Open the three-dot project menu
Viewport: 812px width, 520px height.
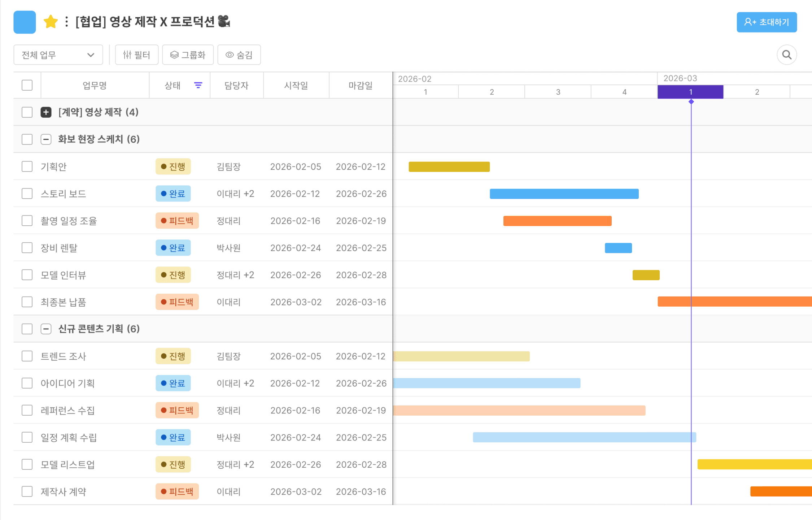click(66, 22)
